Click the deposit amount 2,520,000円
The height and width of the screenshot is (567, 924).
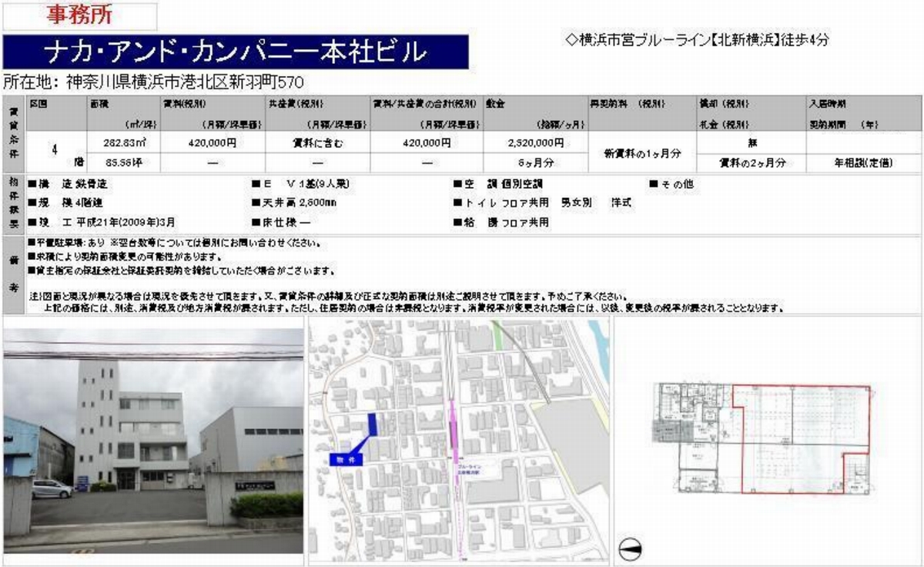click(536, 143)
